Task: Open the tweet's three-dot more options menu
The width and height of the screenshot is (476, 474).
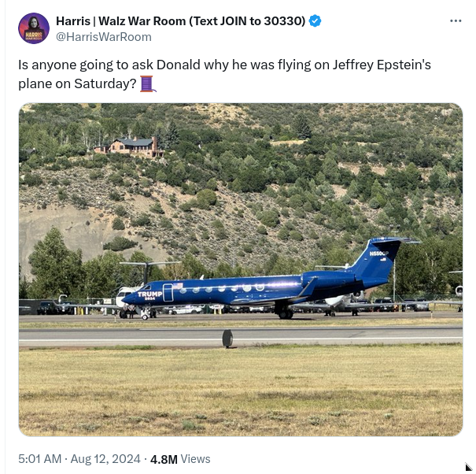Action: (456, 21)
